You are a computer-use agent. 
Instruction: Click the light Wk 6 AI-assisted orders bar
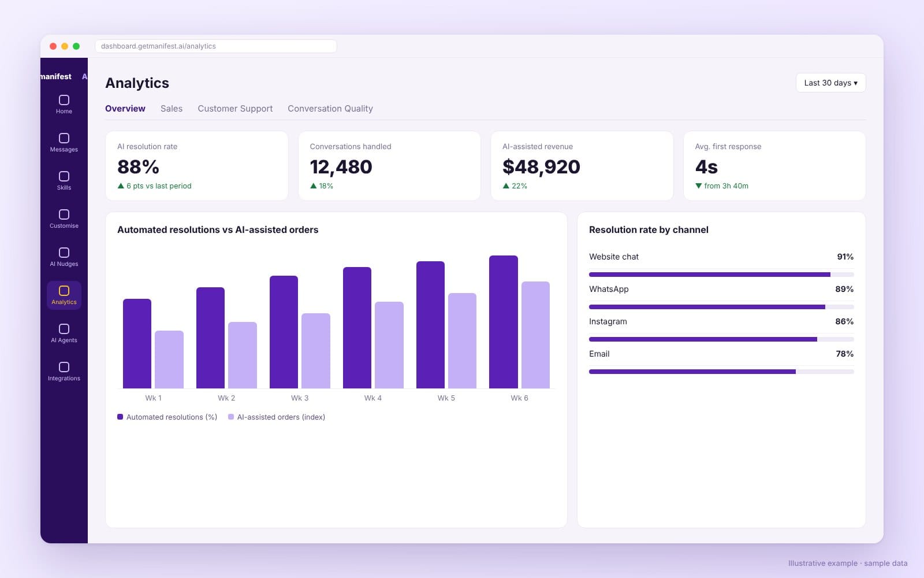click(535, 335)
